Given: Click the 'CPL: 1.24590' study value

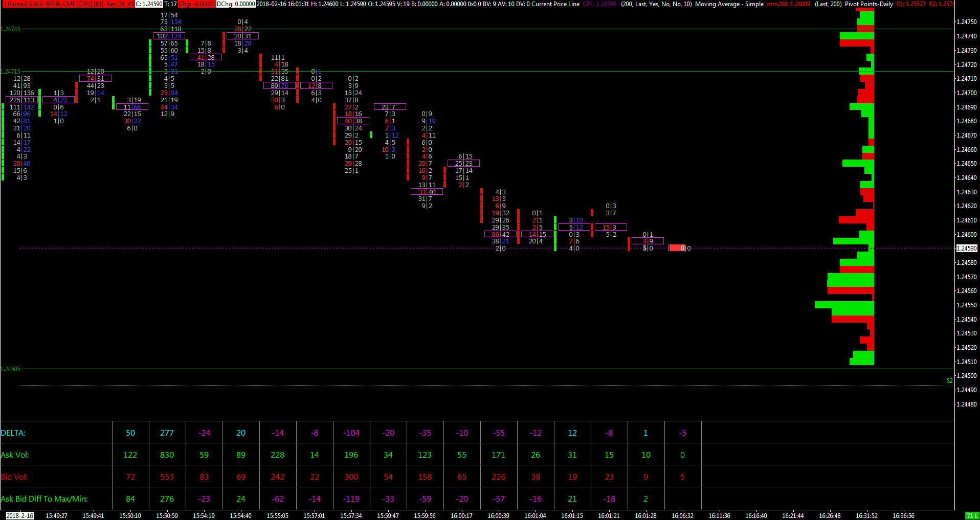Looking at the screenshot, I should tap(599, 4).
